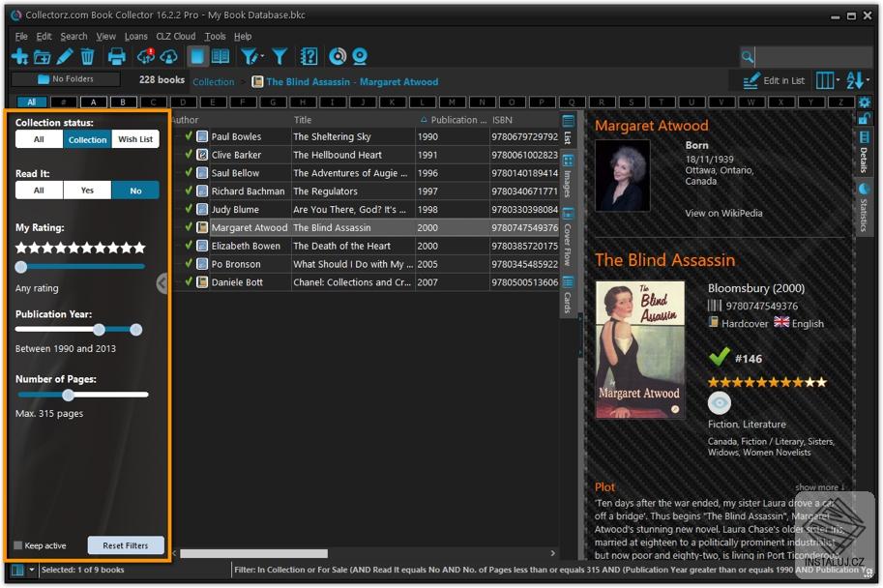This screenshot has height=588, width=883.
Task: Open the column layout dropdown
Action: 828,80
